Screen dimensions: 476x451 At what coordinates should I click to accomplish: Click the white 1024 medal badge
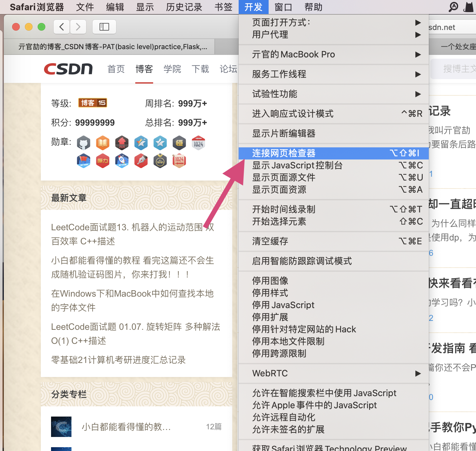(198, 143)
